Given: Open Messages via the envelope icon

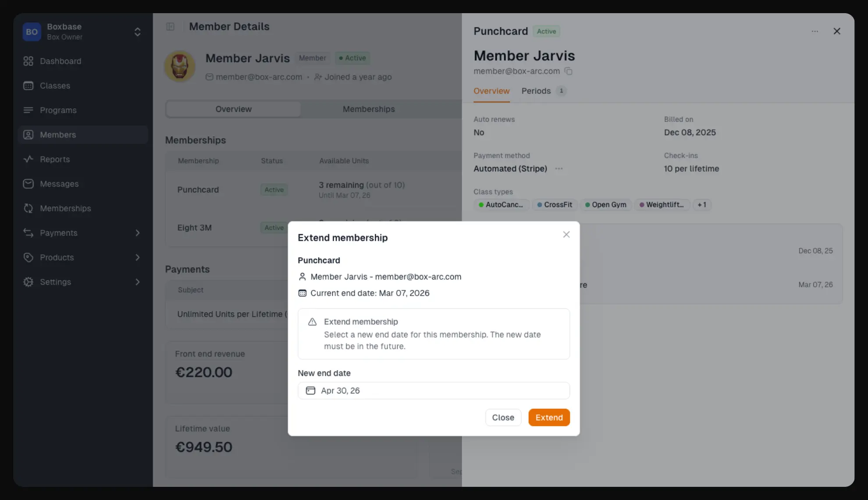Looking at the screenshot, I should tap(28, 184).
